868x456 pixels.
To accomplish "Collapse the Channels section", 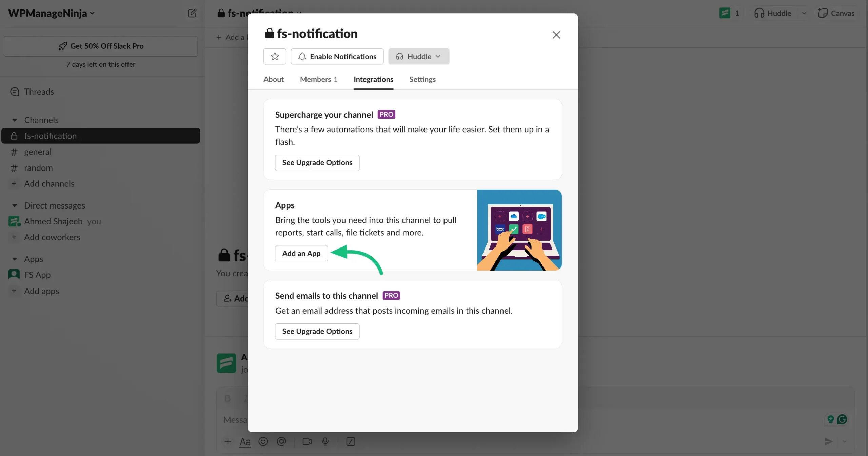I will [14, 120].
